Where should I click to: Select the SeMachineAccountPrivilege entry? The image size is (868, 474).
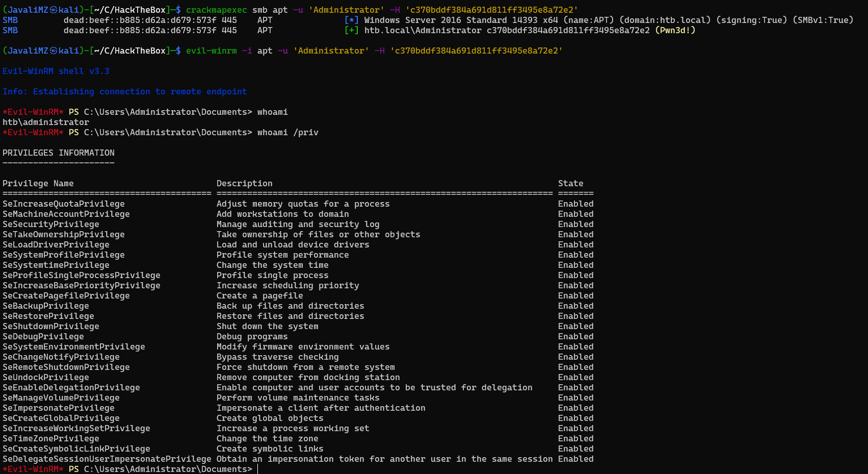pyautogui.click(x=66, y=214)
